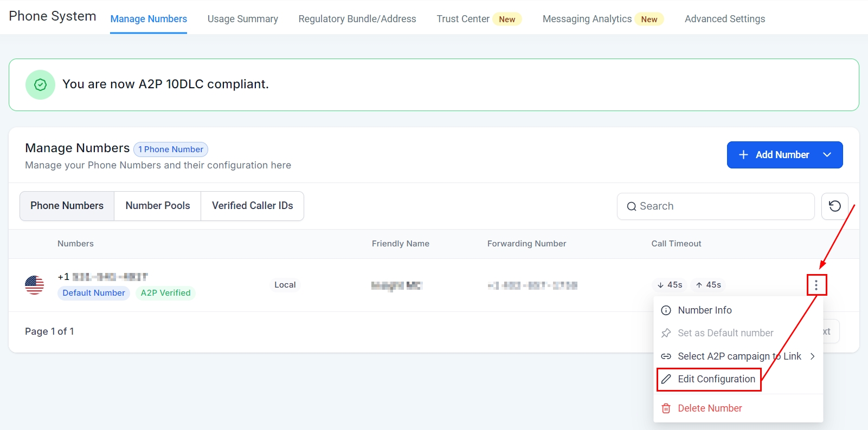Click the green compliance shield check icon

40,84
